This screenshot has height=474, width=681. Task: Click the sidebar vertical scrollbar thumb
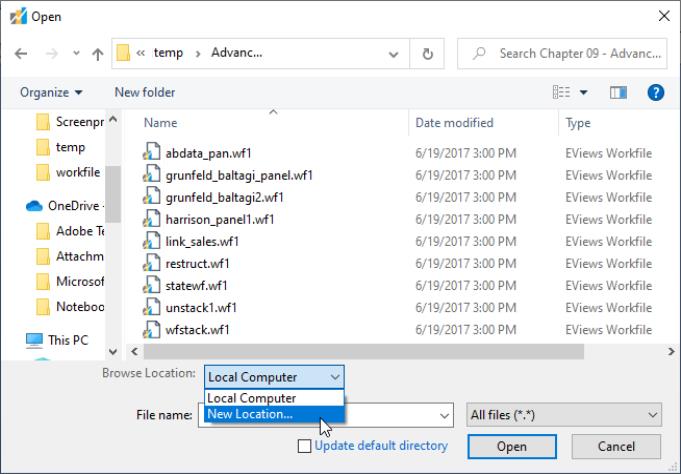[x=113, y=194]
